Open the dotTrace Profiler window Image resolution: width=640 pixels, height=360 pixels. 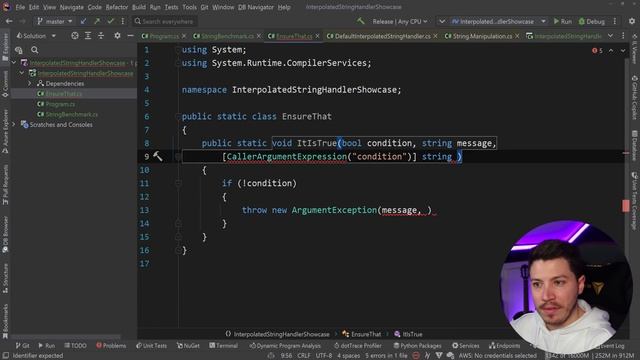coord(358,346)
